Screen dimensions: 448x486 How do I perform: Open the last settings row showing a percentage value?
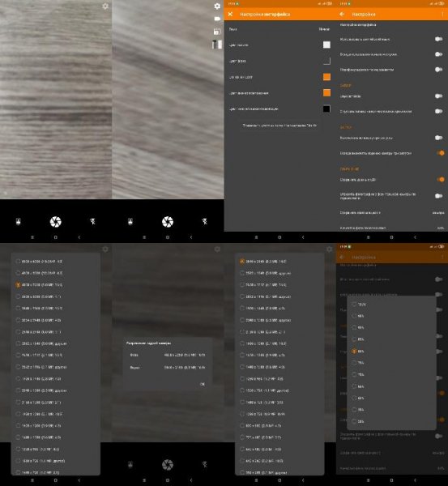[x=392, y=228]
